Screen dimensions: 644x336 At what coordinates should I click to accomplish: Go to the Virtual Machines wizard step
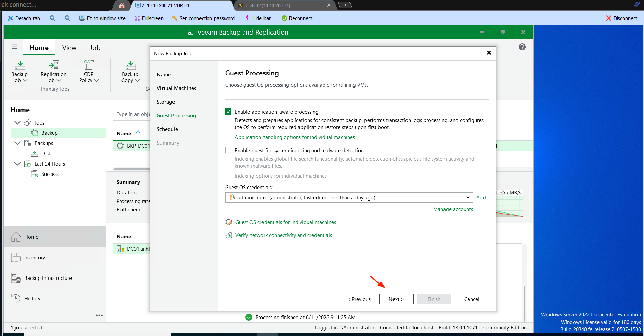point(176,88)
